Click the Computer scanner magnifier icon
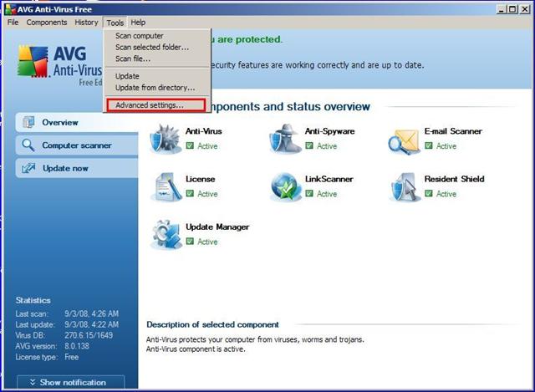This screenshot has width=535, height=392. pos(28,145)
